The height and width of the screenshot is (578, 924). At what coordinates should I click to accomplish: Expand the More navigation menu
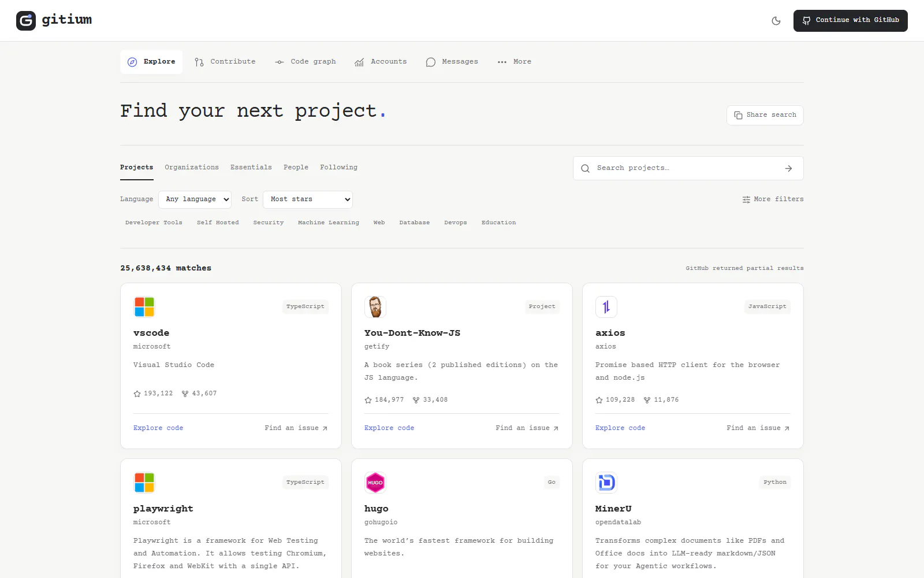(x=515, y=62)
